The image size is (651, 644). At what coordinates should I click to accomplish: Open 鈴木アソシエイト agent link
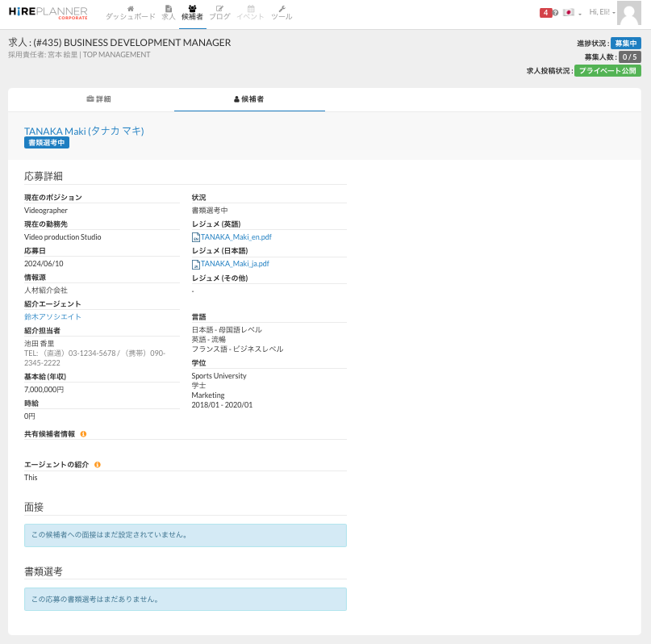pyautogui.click(x=52, y=317)
